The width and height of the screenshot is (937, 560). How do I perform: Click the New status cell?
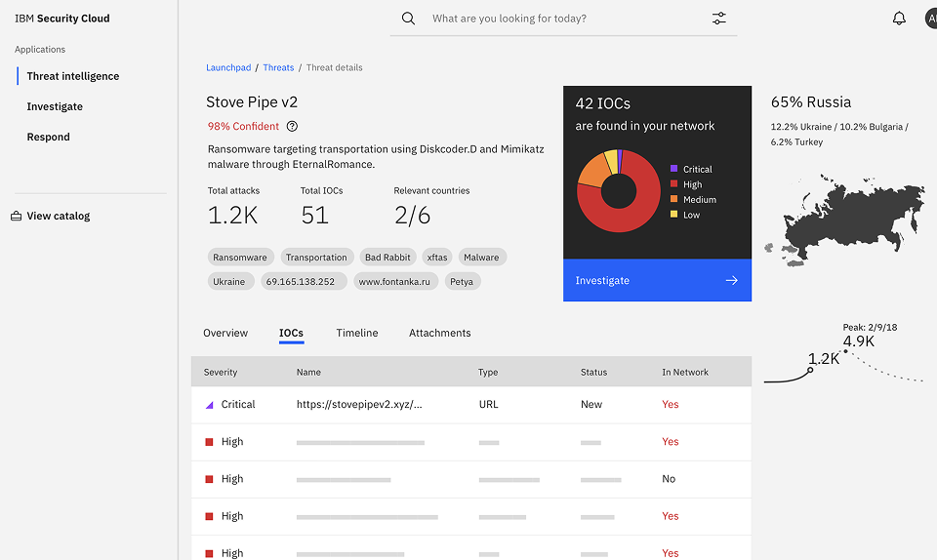click(x=591, y=404)
